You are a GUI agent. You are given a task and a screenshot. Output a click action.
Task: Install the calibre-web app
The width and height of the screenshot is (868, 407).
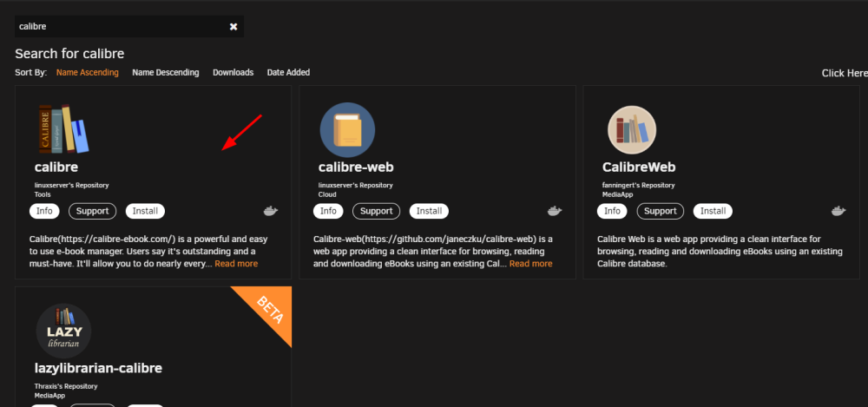pyautogui.click(x=429, y=211)
